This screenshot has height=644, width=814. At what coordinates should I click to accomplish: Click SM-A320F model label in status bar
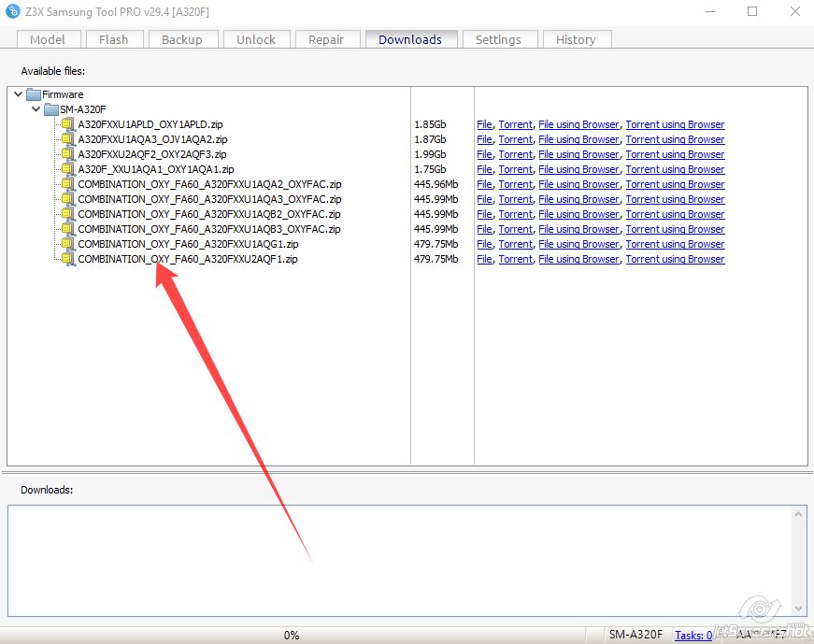click(635, 635)
